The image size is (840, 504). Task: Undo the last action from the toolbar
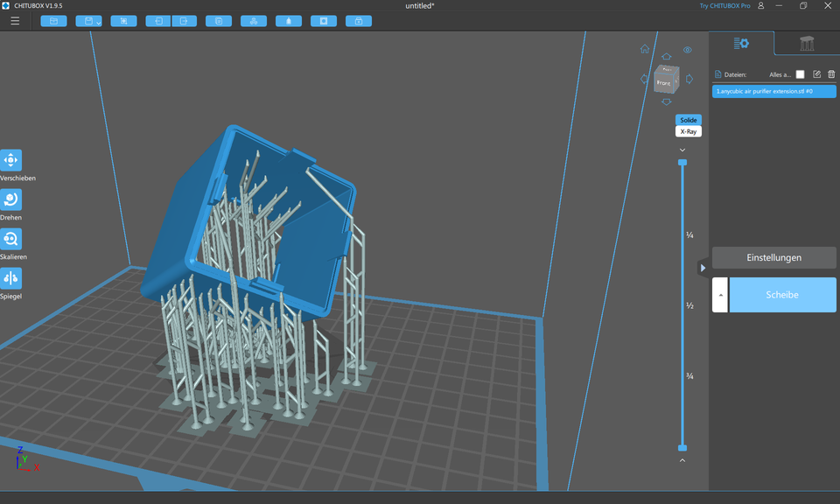coord(158,20)
